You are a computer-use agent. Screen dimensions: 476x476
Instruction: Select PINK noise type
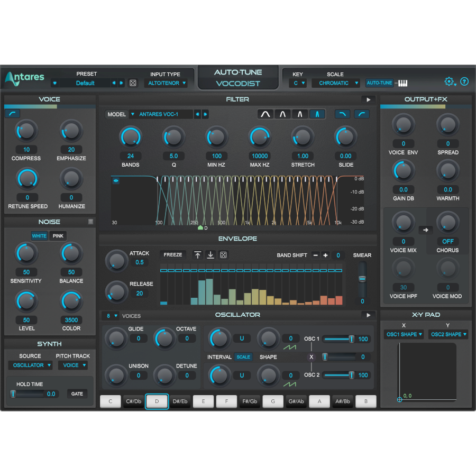pyautogui.click(x=58, y=236)
